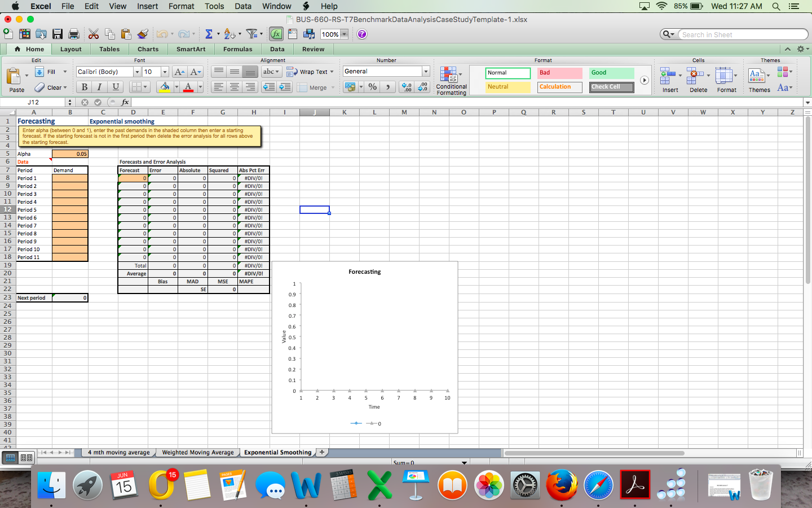The height and width of the screenshot is (508, 812).
Task: Cut selection with the scissors icon
Action: tap(94, 34)
